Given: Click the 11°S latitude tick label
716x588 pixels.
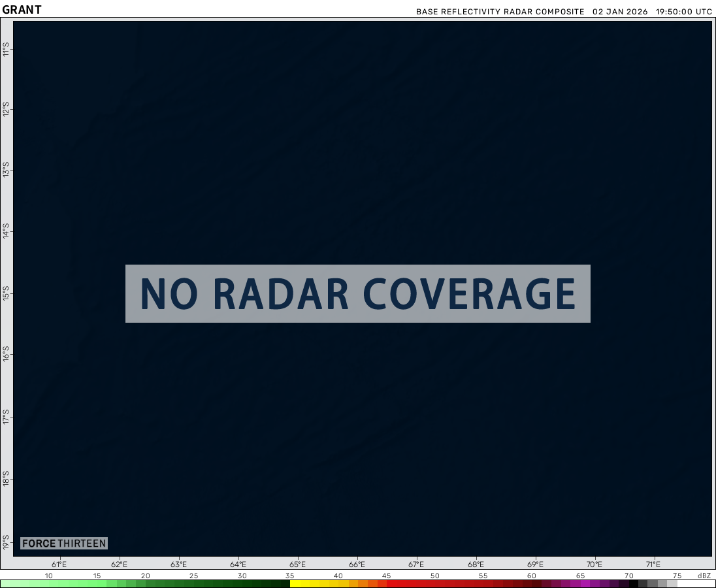Looking at the screenshot, I should [7, 49].
